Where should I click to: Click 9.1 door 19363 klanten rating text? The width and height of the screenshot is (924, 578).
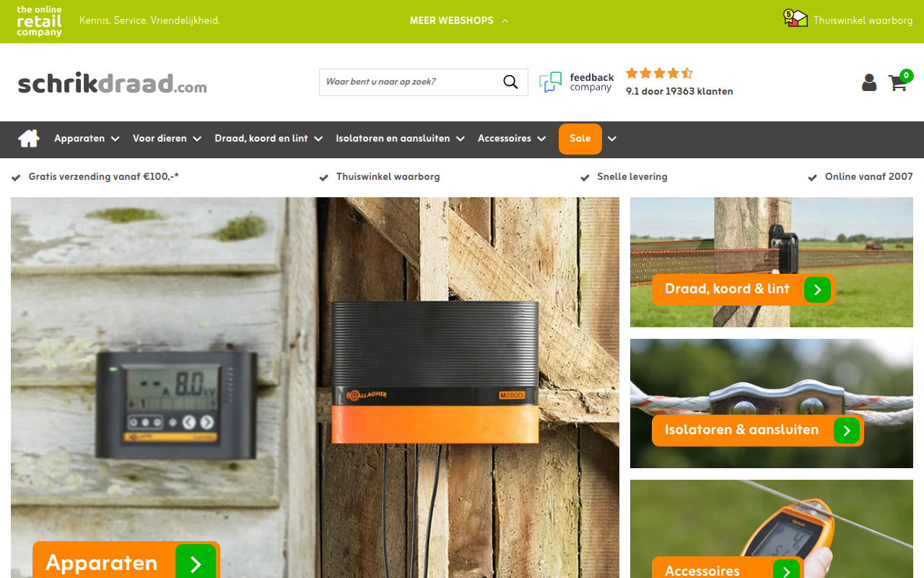tap(679, 92)
